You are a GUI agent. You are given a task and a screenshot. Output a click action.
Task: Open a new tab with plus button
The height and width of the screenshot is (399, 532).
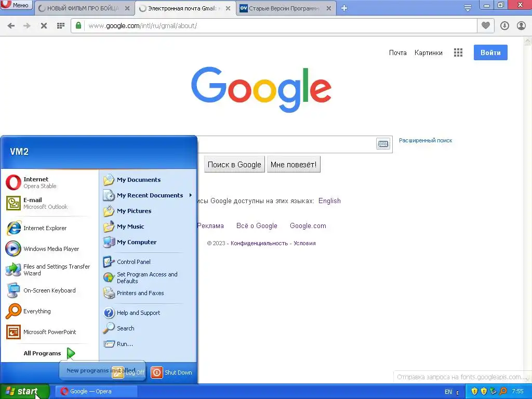344,8
